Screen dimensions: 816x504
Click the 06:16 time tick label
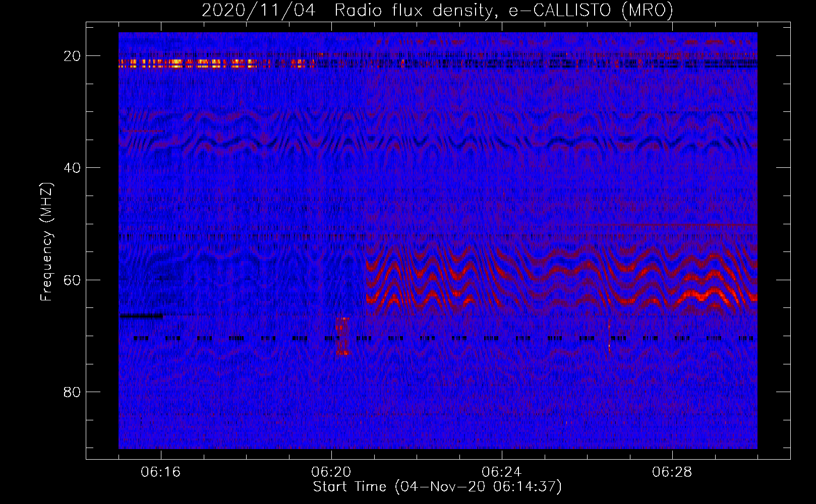[x=161, y=472]
